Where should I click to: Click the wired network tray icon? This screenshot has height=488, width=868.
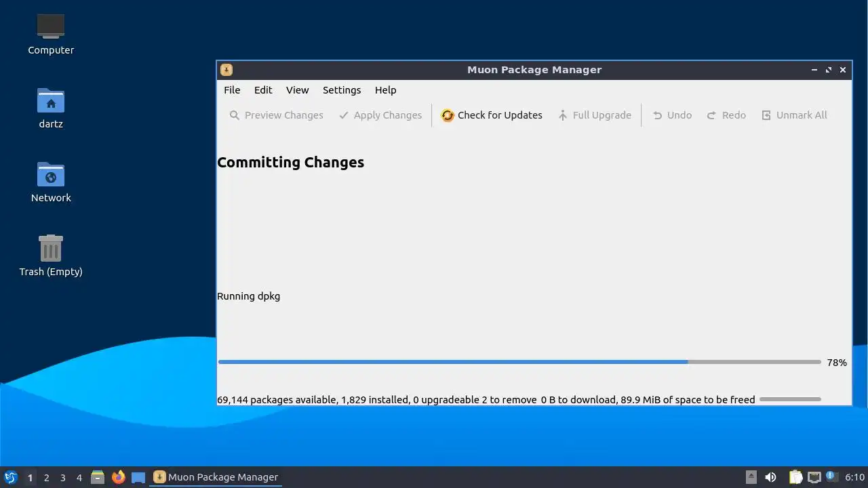(x=814, y=477)
